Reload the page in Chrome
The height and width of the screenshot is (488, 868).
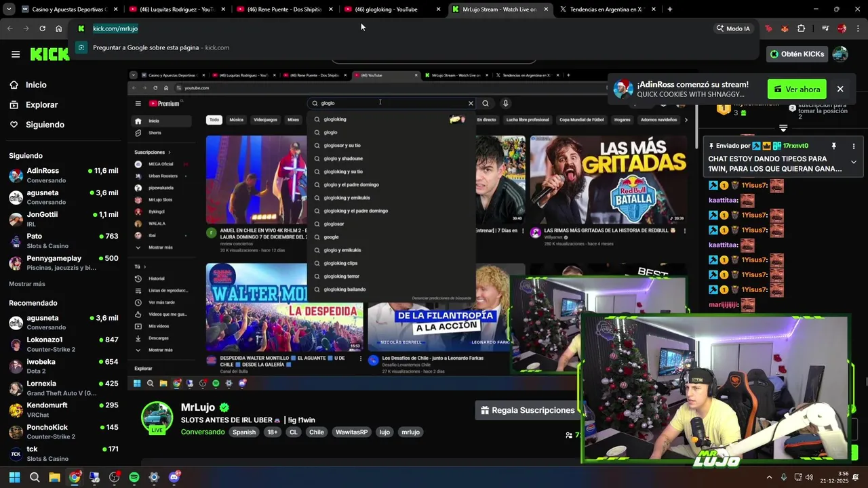coord(42,28)
